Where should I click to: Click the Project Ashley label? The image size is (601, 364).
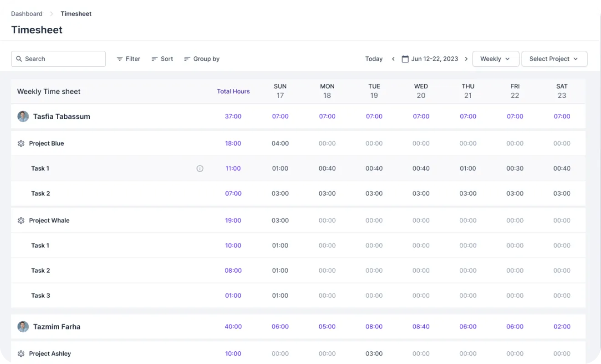pos(50,354)
